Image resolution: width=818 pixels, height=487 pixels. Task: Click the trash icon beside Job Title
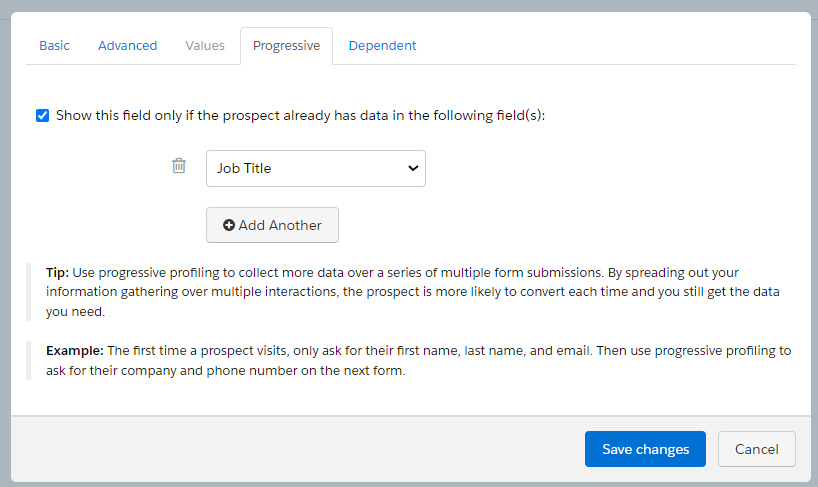(x=179, y=167)
